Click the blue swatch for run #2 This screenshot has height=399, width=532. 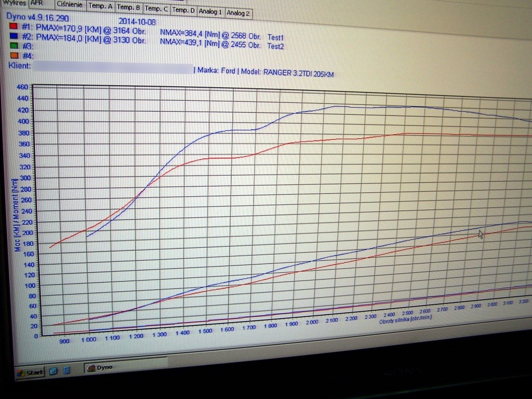click(x=14, y=36)
